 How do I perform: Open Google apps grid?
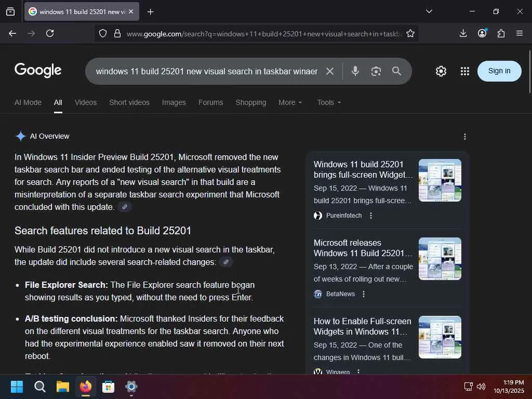click(465, 71)
